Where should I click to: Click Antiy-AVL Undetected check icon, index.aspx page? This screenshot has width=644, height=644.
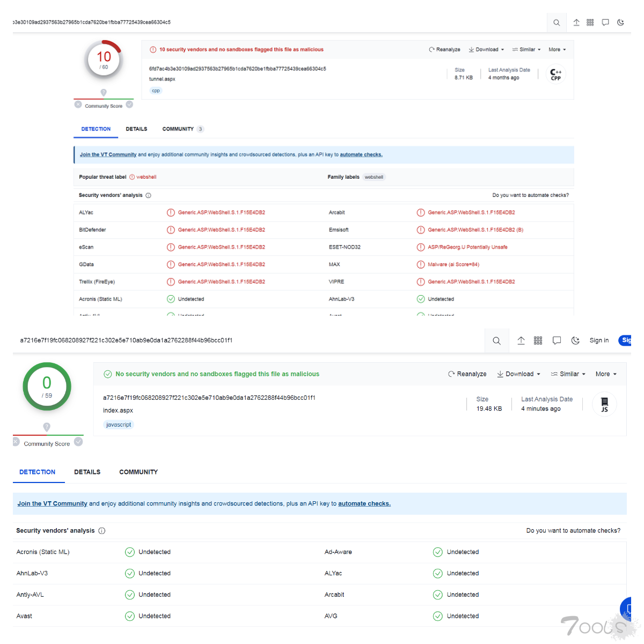pyautogui.click(x=130, y=595)
